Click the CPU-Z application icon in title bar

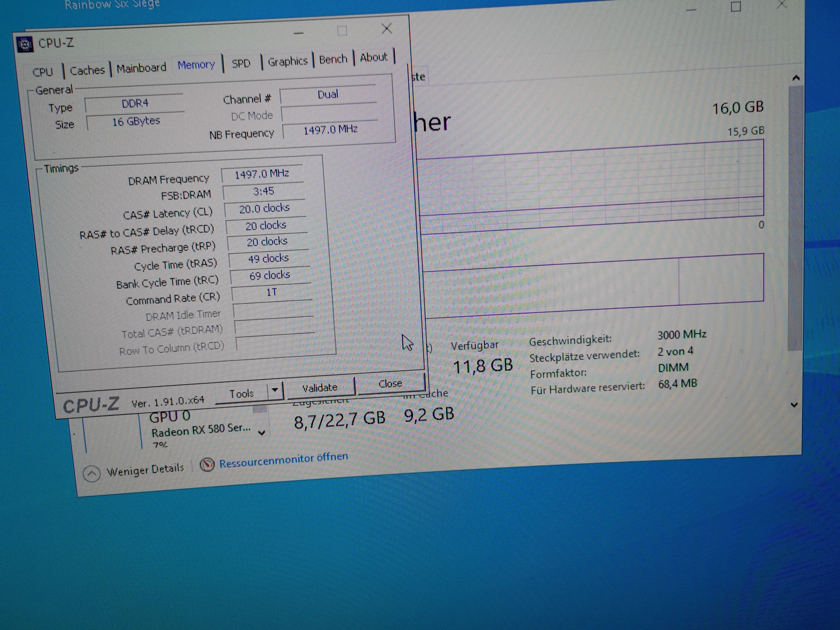click(x=25, y=45)
